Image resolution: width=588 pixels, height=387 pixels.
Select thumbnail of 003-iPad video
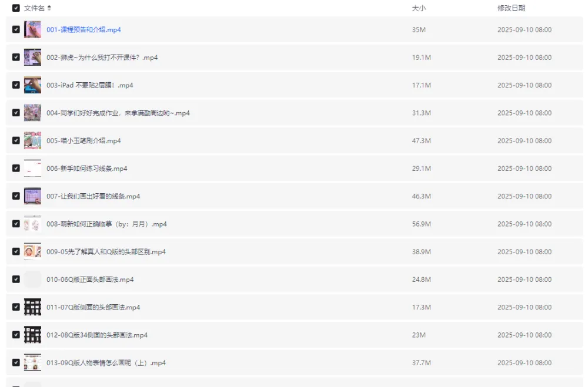[x=32, y=85]
